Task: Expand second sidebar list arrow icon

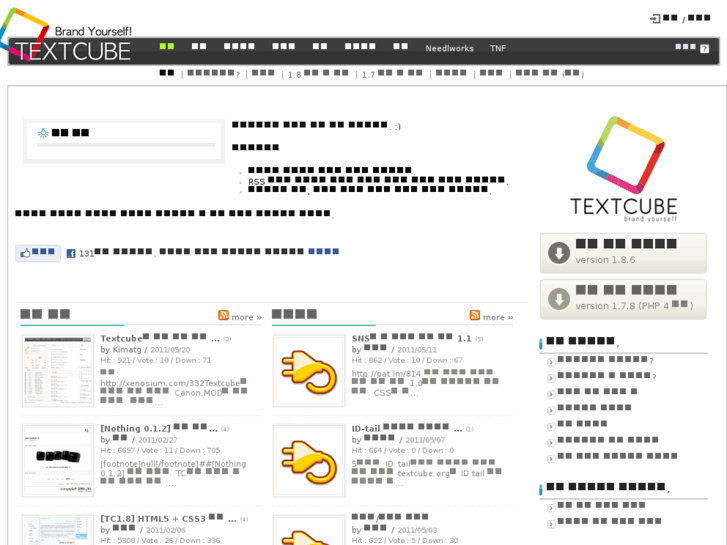Action: click(551, 378)
